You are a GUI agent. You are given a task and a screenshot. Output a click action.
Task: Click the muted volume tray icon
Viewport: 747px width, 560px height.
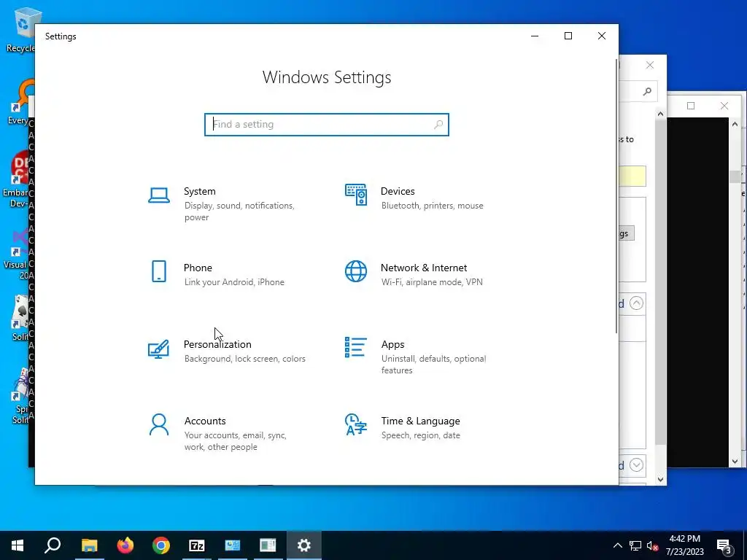[x=652, y=545]
